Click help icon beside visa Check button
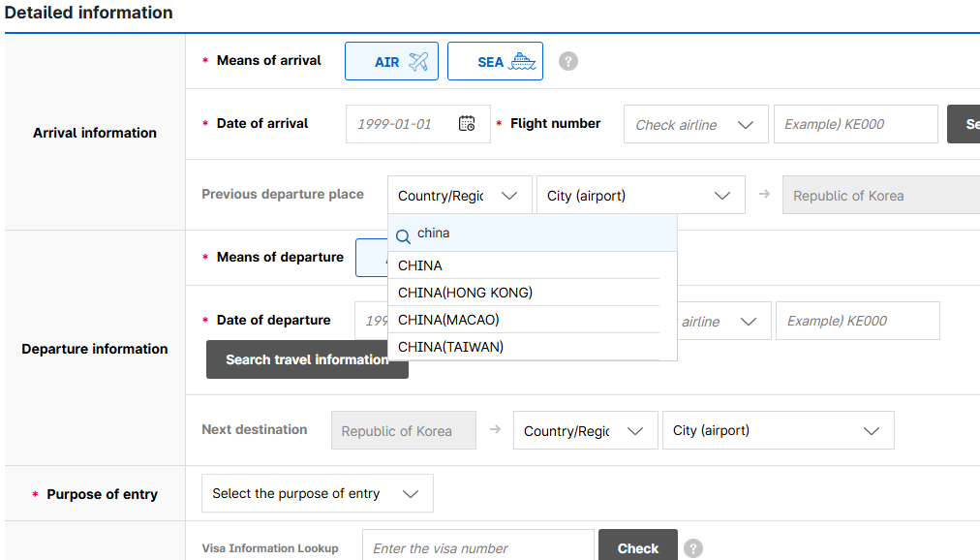 point(692,548)
